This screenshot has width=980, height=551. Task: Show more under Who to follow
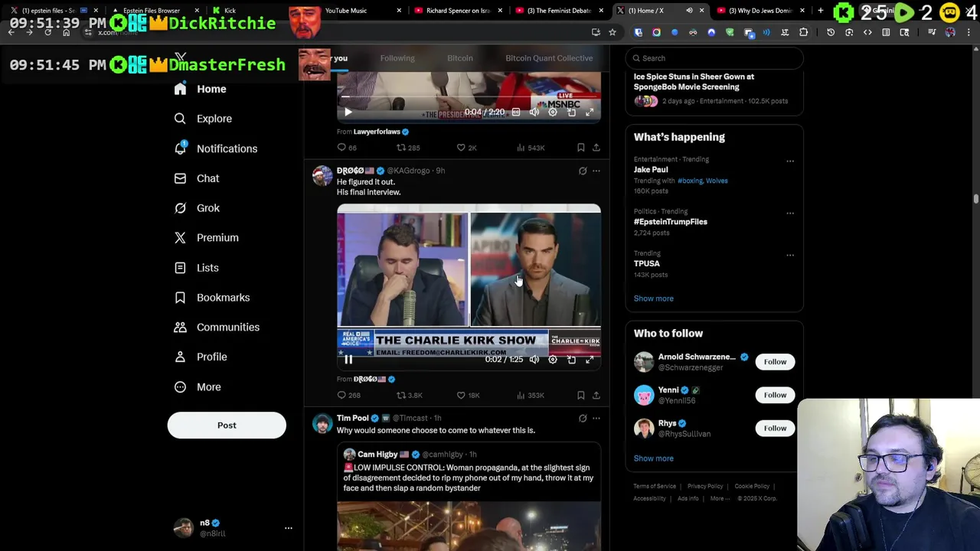click(653, 458)
